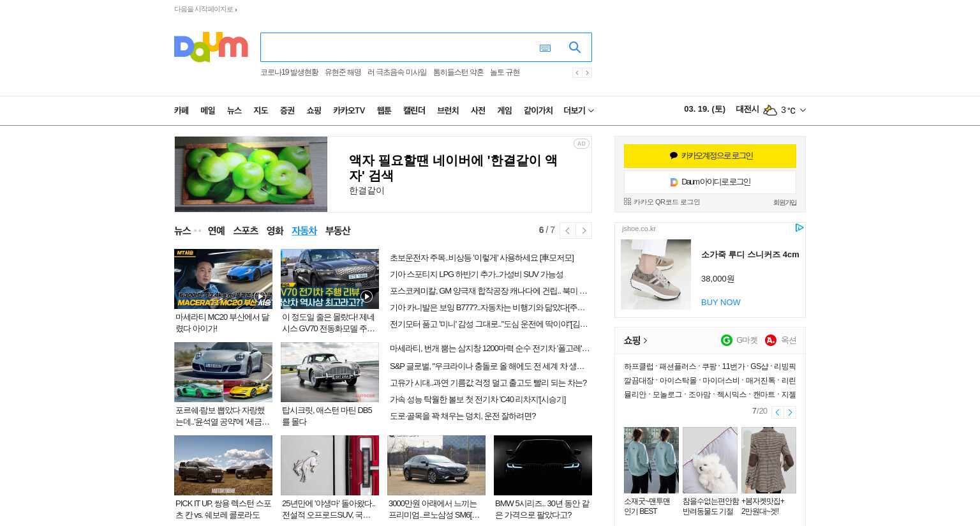Viewport: 980px width, 526px height.
Task: Switch to the 연예 tab
Action: (x=216, y=231)
